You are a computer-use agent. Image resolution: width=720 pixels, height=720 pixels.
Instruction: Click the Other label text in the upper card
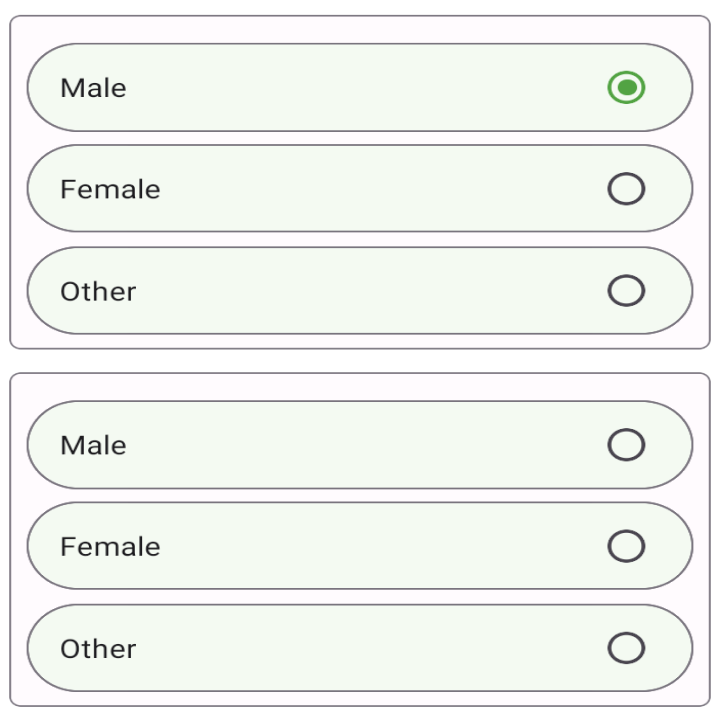[x=98, y=291]
